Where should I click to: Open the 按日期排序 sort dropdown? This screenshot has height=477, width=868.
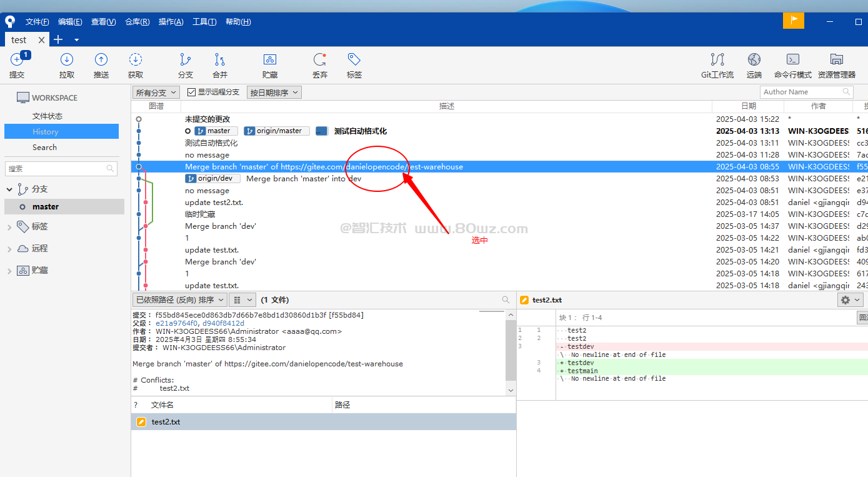tap(274, 92)
